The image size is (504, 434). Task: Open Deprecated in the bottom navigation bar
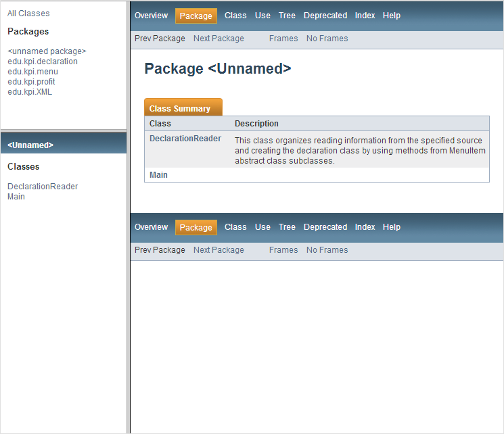(x=325, y=227)
